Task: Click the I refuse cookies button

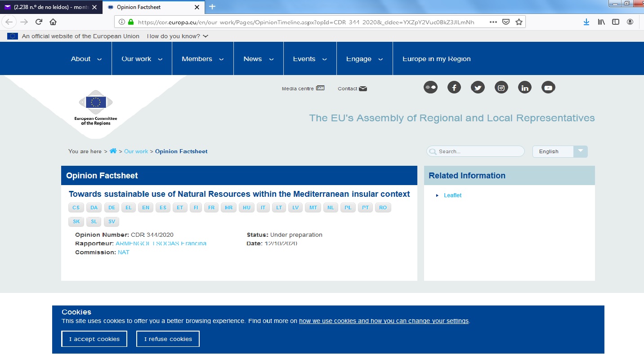Action: (168, 339)
